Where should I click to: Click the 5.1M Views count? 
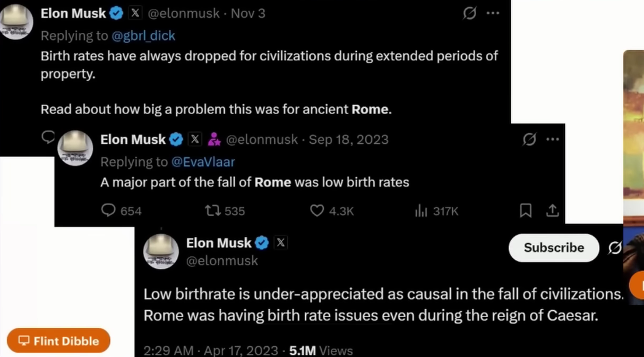pos(321,351)
